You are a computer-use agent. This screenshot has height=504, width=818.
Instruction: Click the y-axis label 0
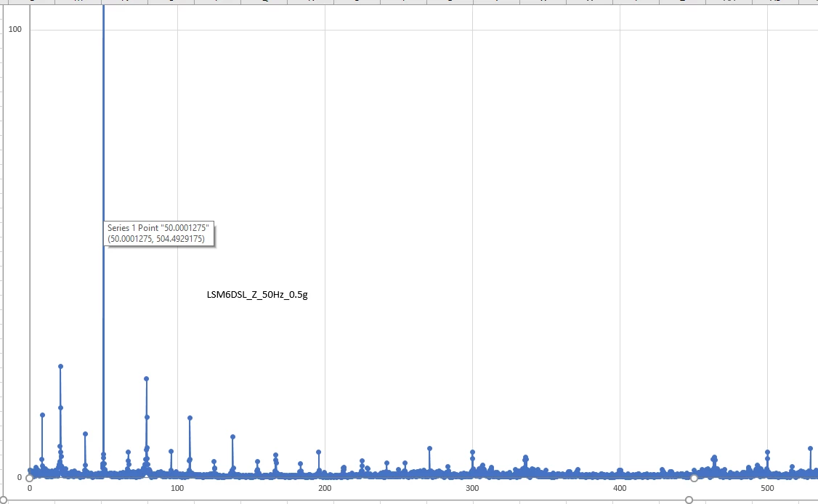[20, 477]
